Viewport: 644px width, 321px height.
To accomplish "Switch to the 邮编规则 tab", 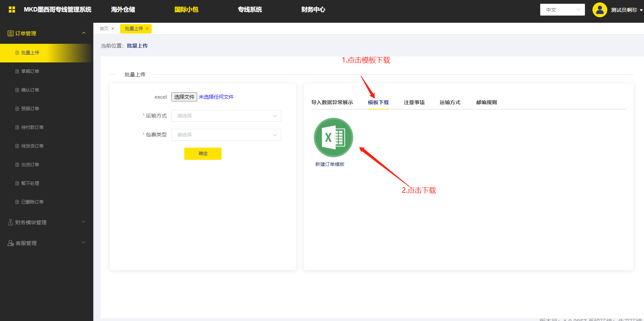I will [486, 102].
